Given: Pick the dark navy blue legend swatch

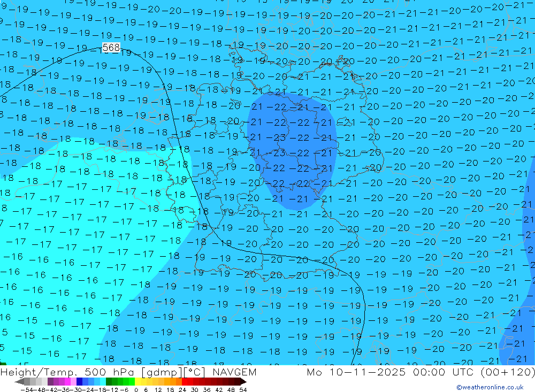Looking at the screenshot, I should tap(80, 382).
